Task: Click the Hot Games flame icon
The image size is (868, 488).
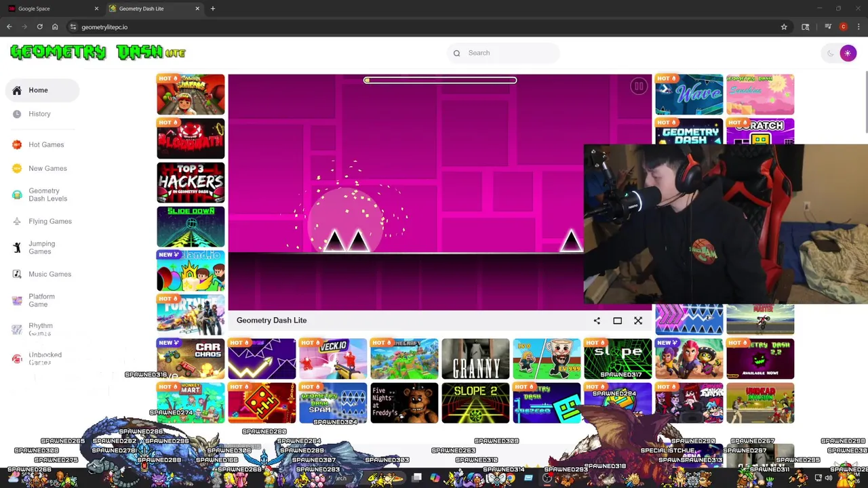Action: pyautogui.click(x=17, y=144)
